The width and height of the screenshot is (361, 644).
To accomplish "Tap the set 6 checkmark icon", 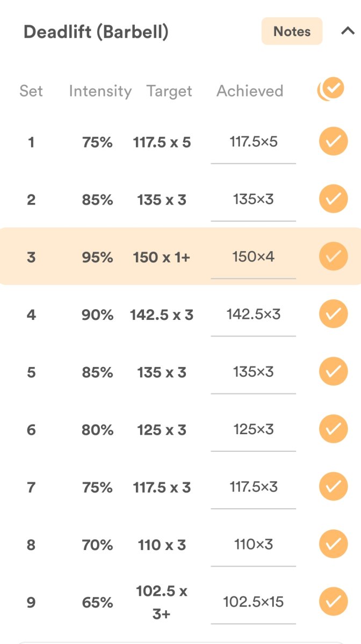I will pyautogui.click(x=333, y=429).
